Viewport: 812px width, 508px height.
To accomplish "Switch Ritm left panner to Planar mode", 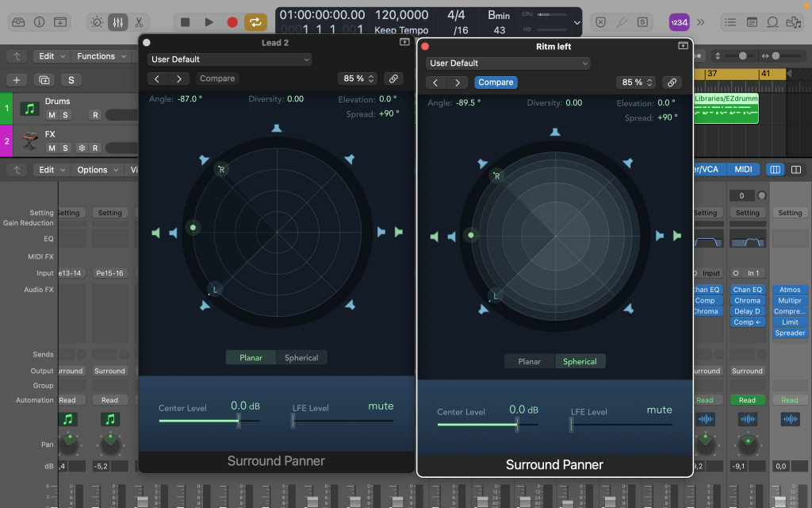I will 530,362.
